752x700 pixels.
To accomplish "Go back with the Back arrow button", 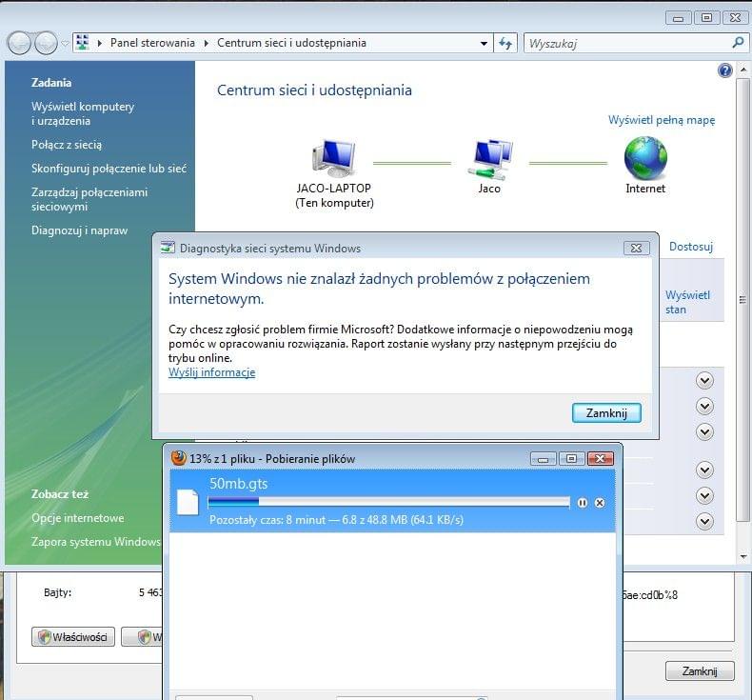I will 19,43.
